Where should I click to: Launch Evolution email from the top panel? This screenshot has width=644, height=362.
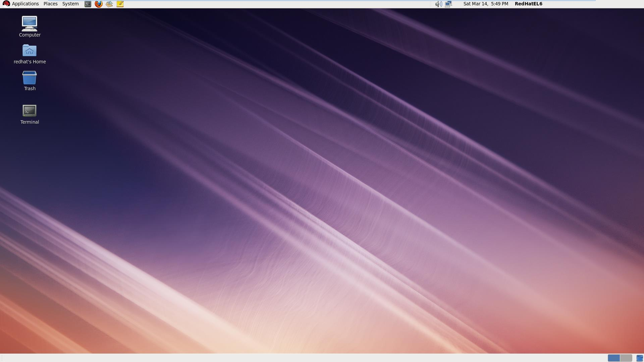pos(109,4)
